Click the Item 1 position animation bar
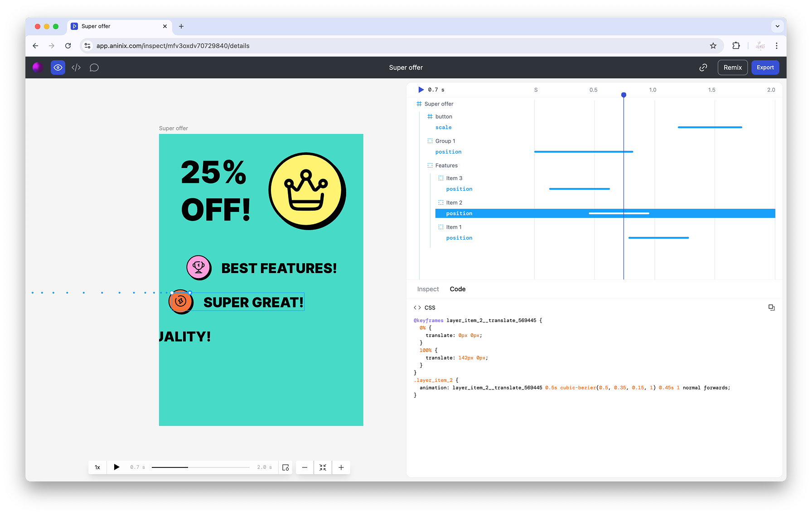Screen dimensions: 812x515 click(x=658, y=238)
